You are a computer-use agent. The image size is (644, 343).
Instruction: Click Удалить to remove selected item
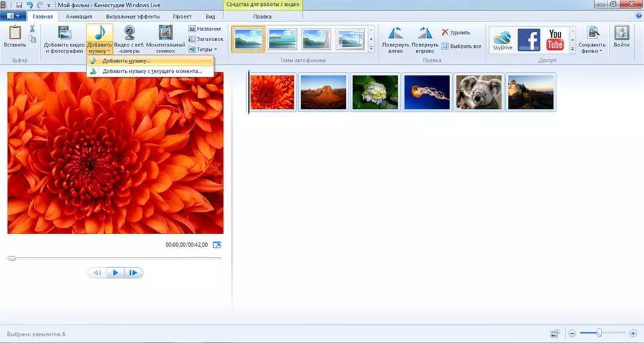tap(455, 33)
